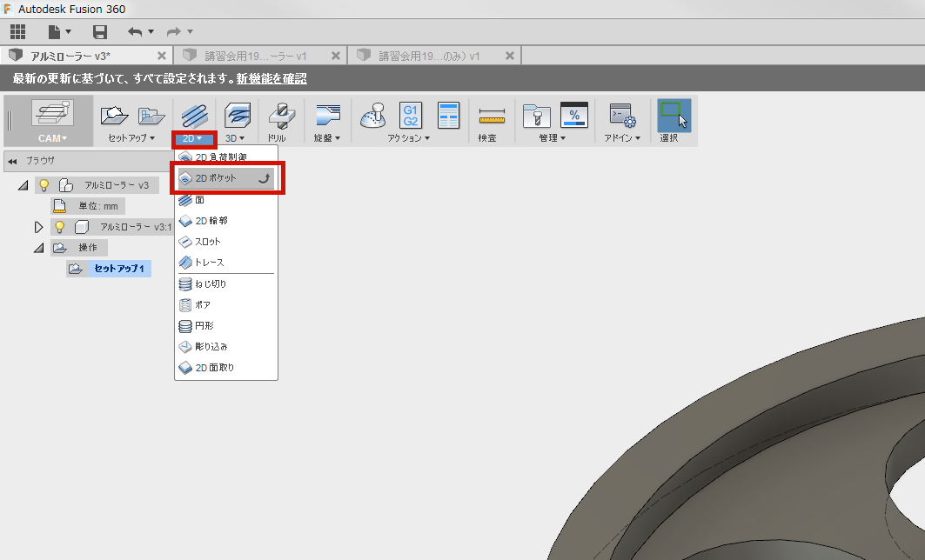Open the undo history dropdown arrow
925x560 pixels.
151,32
